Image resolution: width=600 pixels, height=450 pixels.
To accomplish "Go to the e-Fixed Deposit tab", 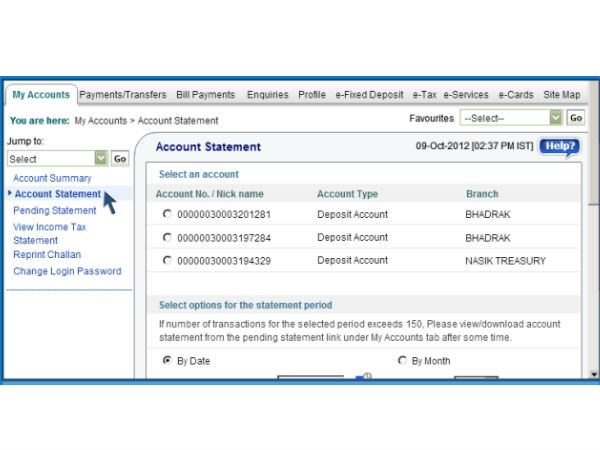I will tap(369, 95).
